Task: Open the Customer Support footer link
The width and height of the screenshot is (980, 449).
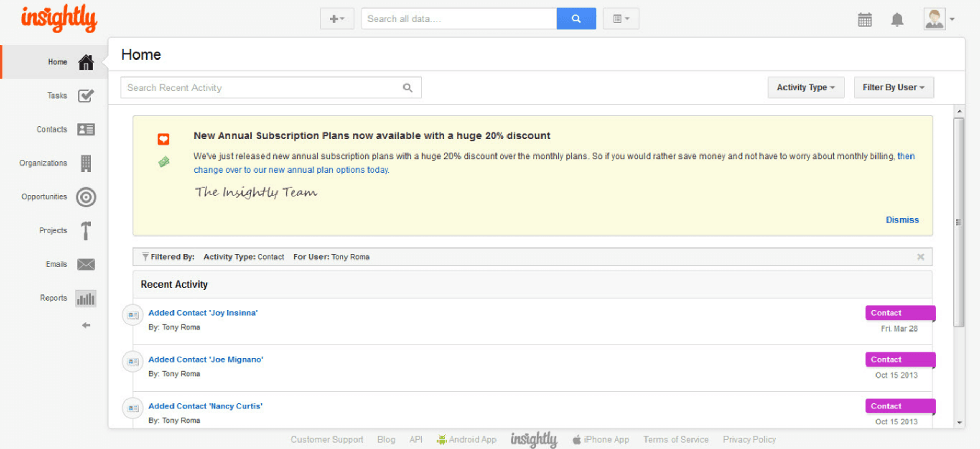Action: pyautogui.click(x=327, y=440)
